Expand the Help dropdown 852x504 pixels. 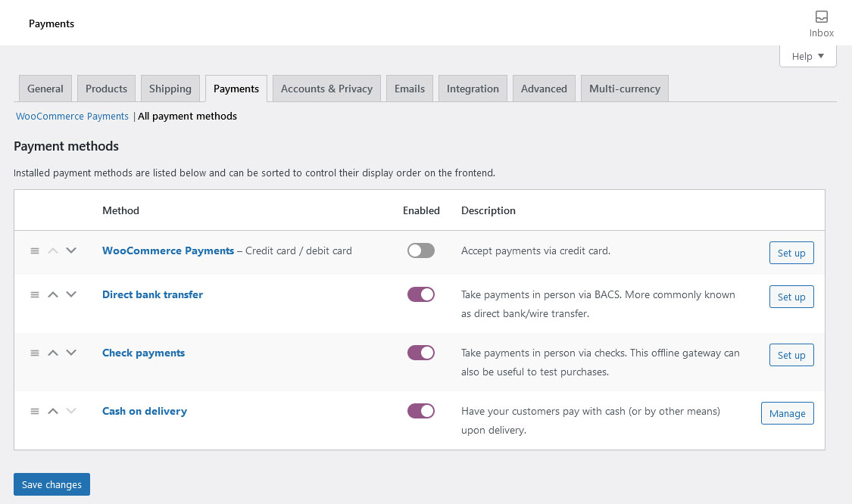[807, 56]
